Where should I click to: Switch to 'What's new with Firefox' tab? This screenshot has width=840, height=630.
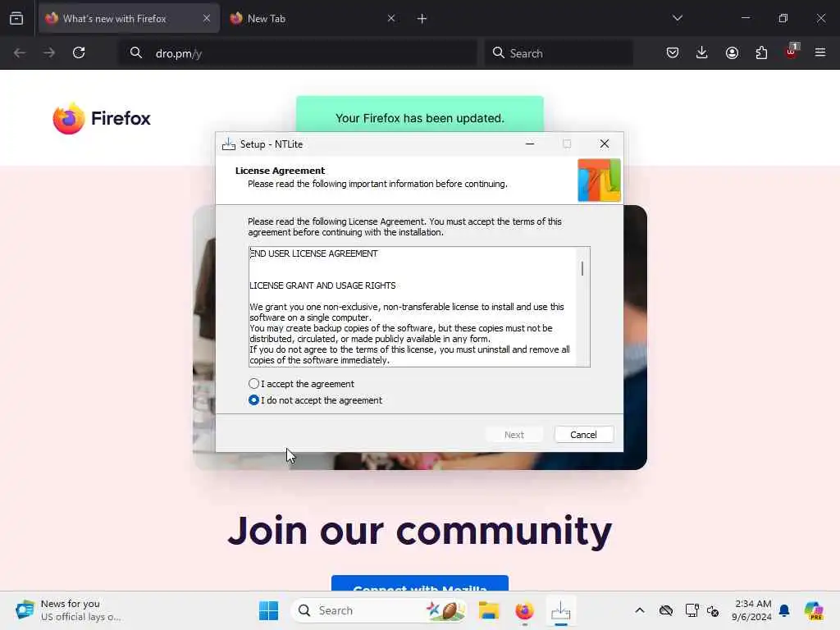[129, 19]
